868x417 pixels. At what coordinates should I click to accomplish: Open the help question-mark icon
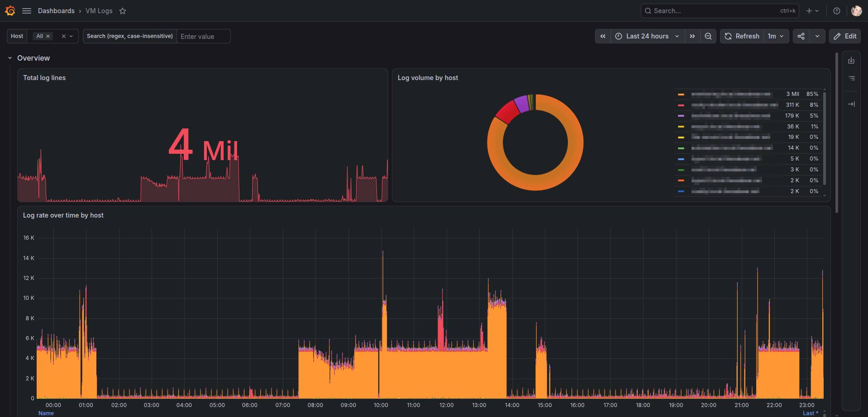point(837,11)
